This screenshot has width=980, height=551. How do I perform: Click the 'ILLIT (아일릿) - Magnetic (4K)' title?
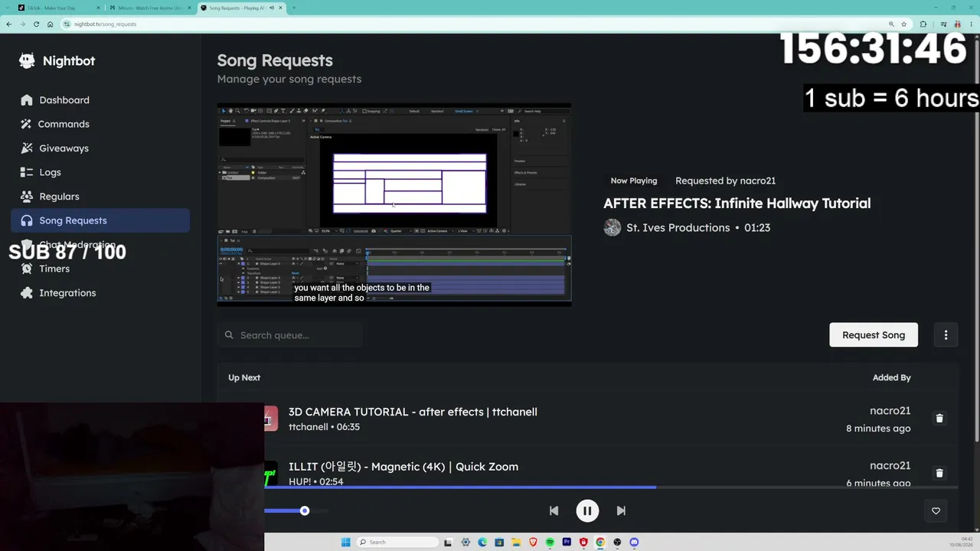(x=403, y=467)
